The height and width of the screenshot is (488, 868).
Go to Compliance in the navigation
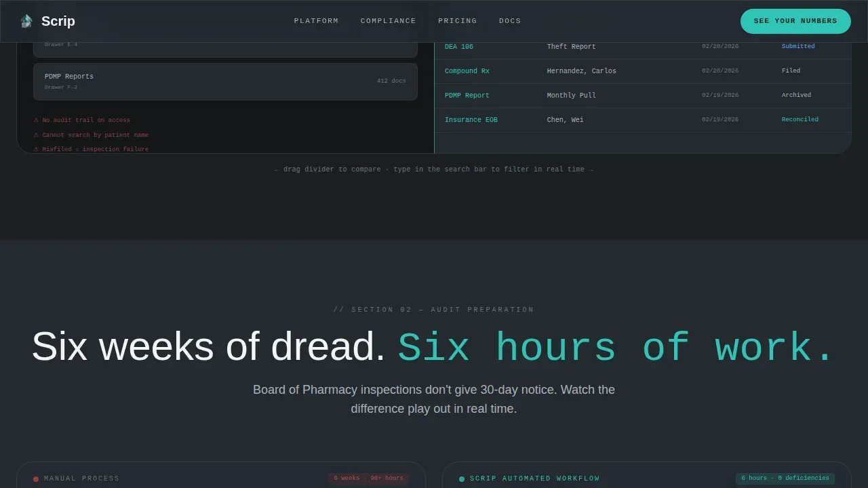click(389, 21)
